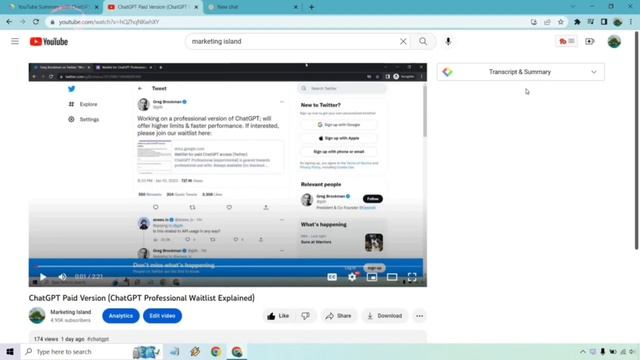
Task: Go back in browser history
Action: [x=9, y=22]
